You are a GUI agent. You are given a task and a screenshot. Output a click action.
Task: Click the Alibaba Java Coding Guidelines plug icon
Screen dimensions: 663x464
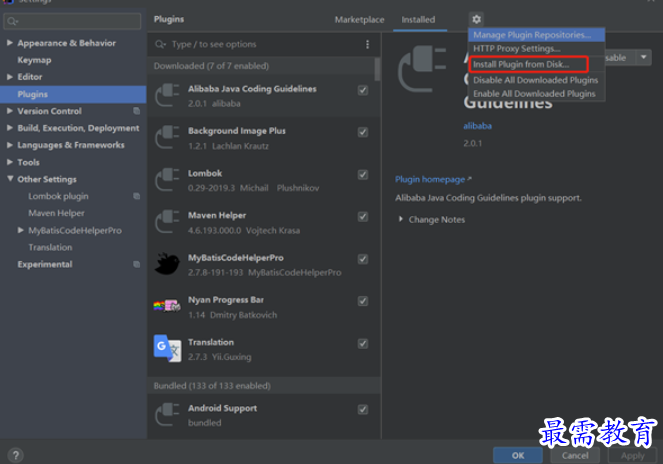(x=167, y=95)
